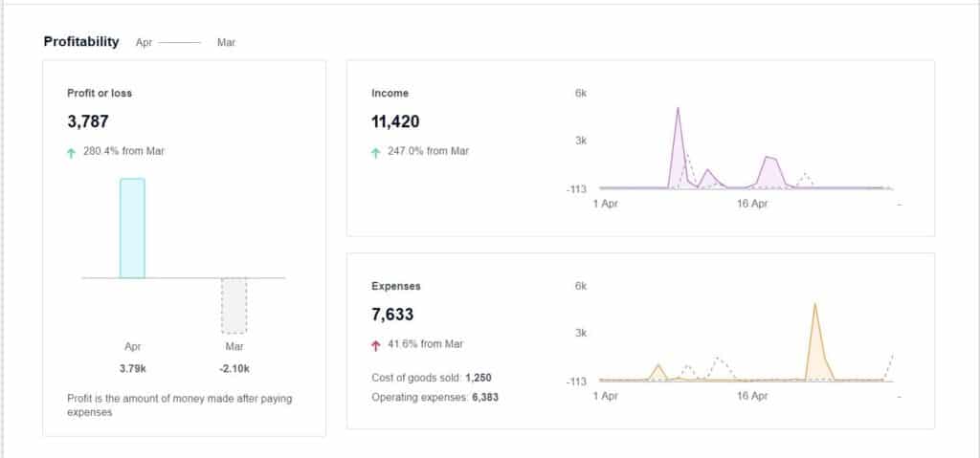Image resolution: width=980 pixels, height=458 pixels.
Task: Click the tallest purple peak in Income chart
Action: tap(678, 109)
